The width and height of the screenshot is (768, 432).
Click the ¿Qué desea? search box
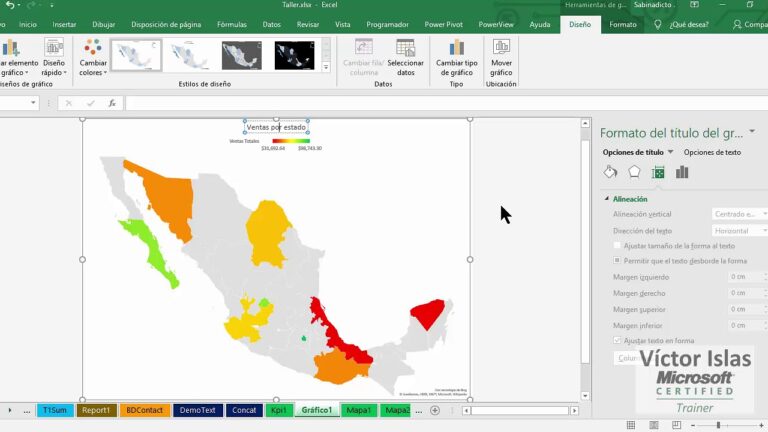click(689, 24)
